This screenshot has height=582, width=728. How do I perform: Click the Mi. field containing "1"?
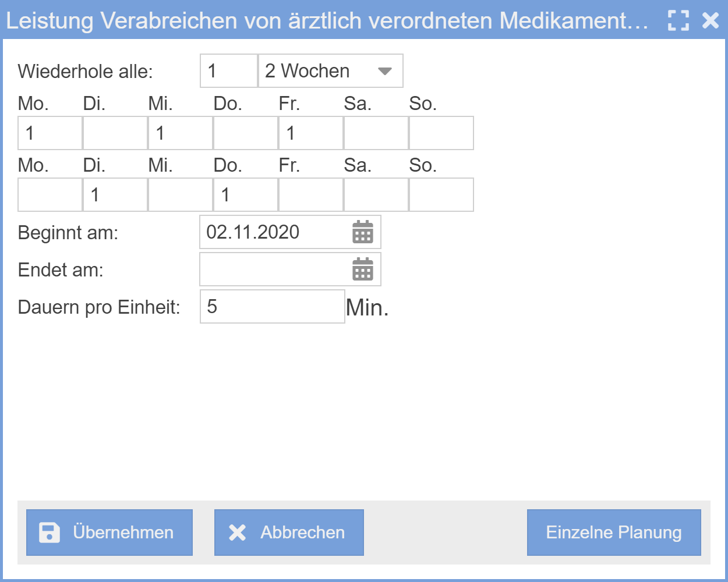180,133
